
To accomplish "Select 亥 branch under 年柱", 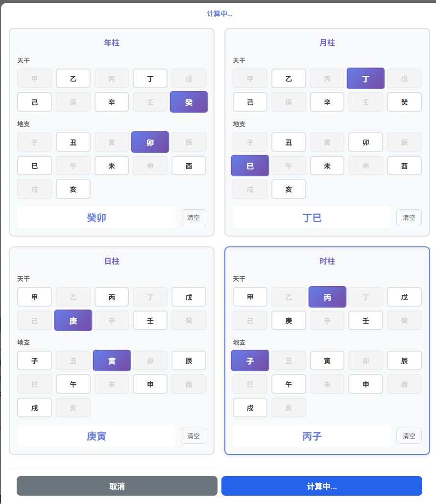I will pyautogui.click(x=73, y=189).
